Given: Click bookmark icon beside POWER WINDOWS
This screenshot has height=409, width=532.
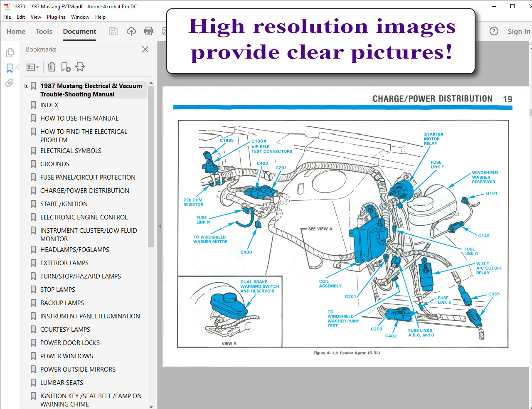Looking at the screenshot, I should 33,356.
